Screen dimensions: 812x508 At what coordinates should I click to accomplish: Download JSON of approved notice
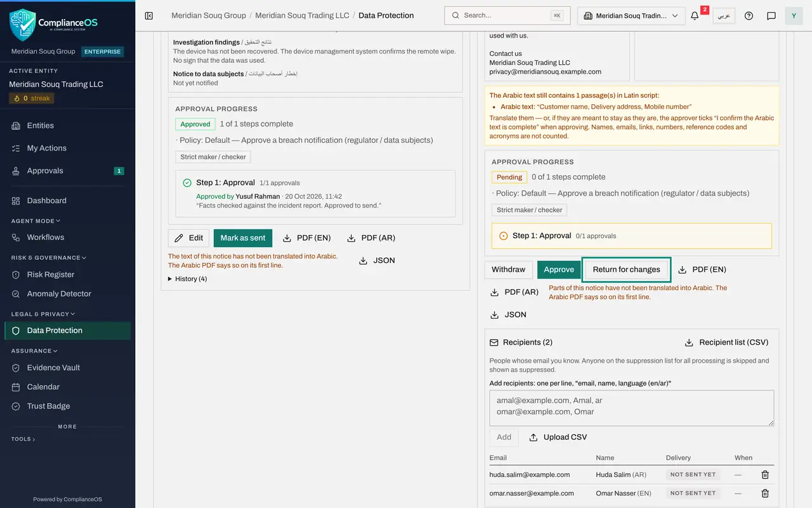click(x=377, y=260)
